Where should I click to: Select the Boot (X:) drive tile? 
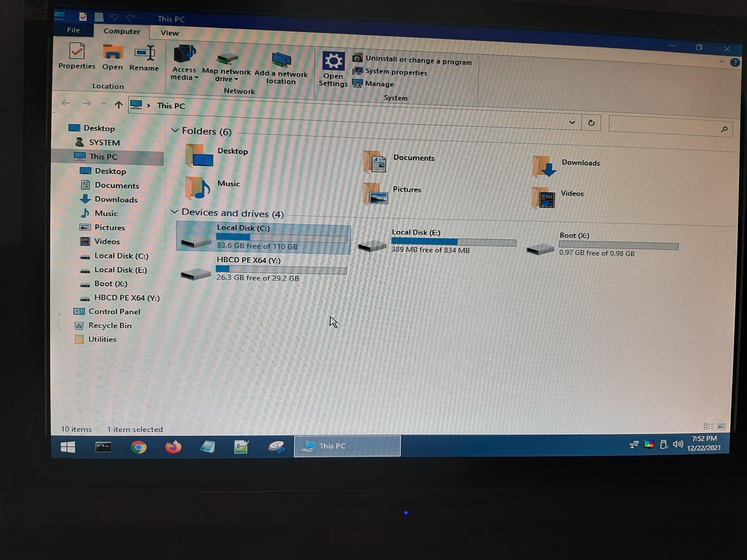pyautogui.click(x=603, y=244)
